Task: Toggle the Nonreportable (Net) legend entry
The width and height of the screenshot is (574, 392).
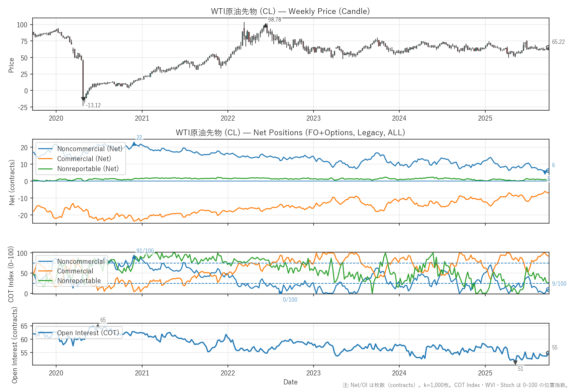Action: point(88,169)
